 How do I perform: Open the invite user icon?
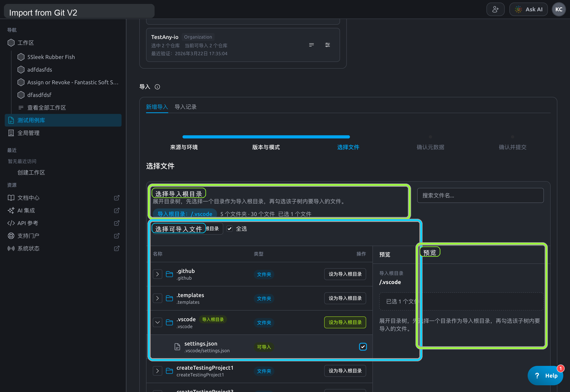495,9
